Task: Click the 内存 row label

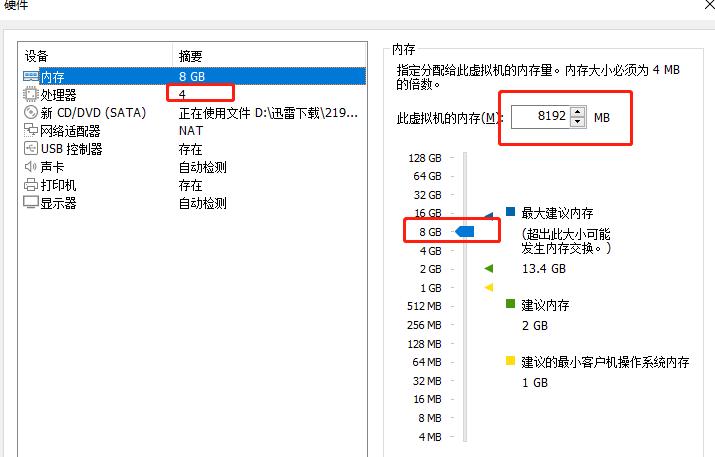Action: [x=52, y=77]
